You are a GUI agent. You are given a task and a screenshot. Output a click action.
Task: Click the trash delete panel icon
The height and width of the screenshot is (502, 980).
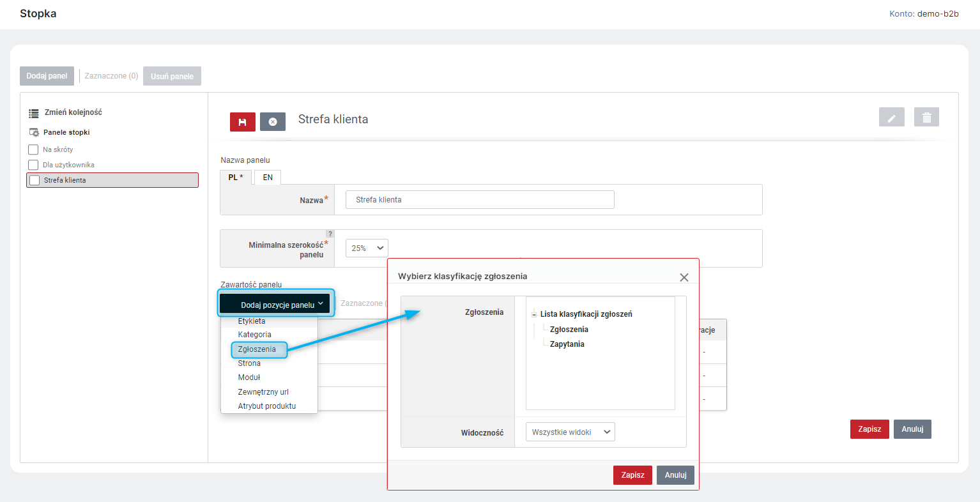point(927,117)
